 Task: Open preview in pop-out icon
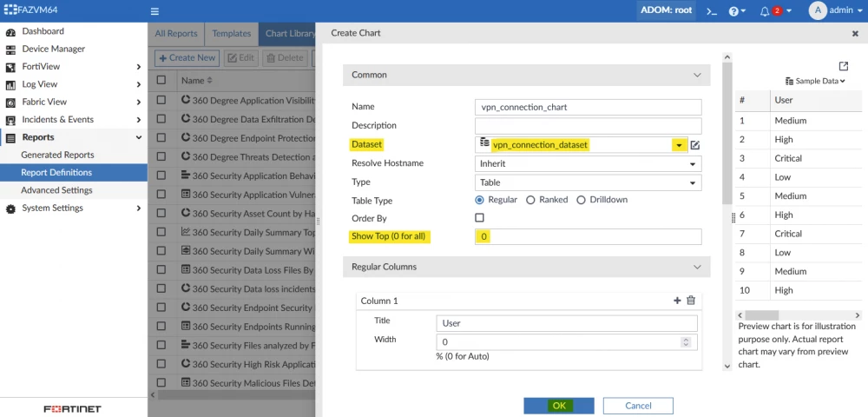coord(843,66)
